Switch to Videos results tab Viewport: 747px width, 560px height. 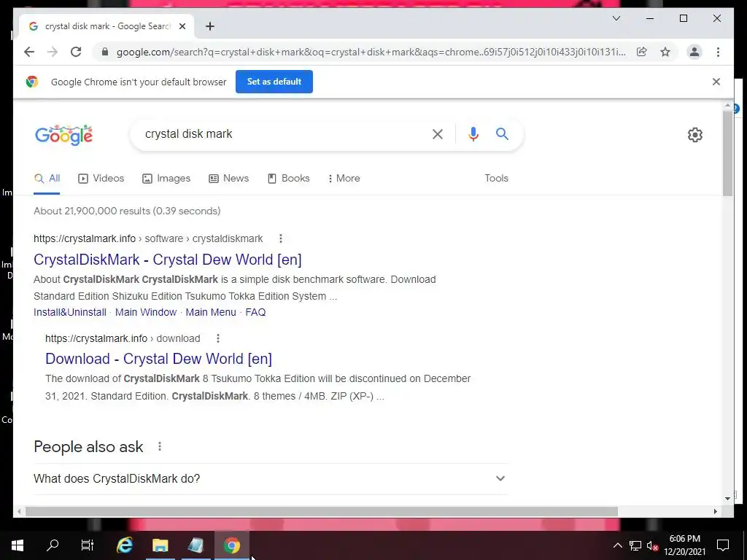pyautogui.click(x=101, y=178)
